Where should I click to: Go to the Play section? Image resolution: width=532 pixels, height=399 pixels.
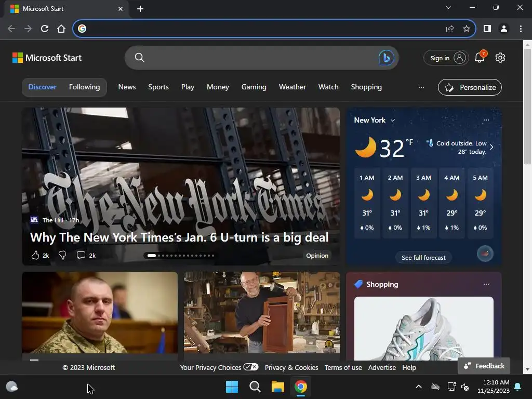tap(188, 87)
